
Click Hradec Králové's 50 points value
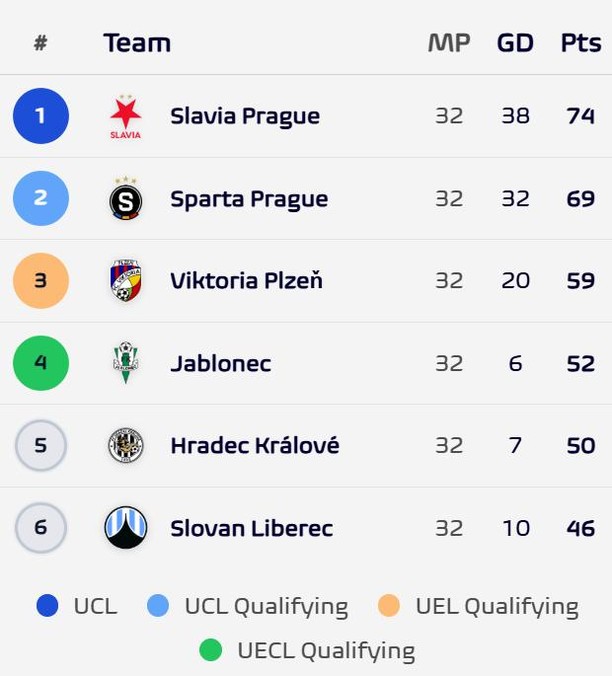point(581,445)
